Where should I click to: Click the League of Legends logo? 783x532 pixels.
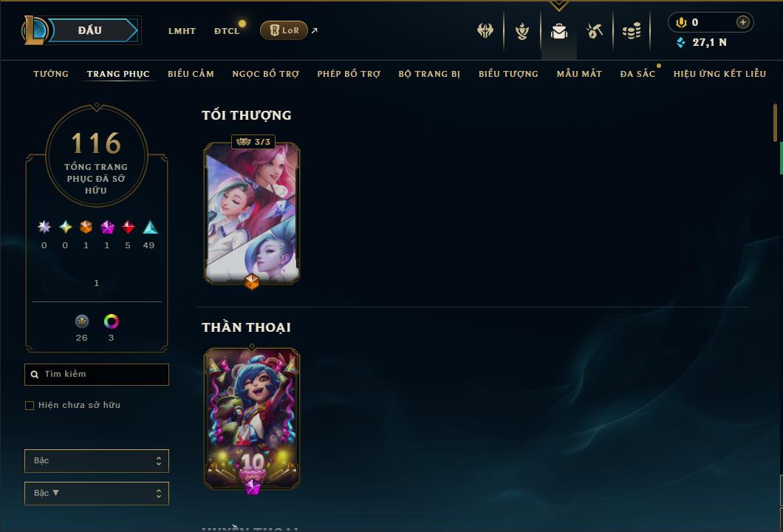point(34,30)
